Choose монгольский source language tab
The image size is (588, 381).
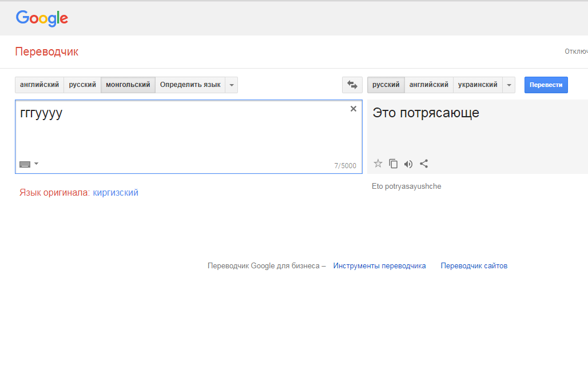point(128,85)
